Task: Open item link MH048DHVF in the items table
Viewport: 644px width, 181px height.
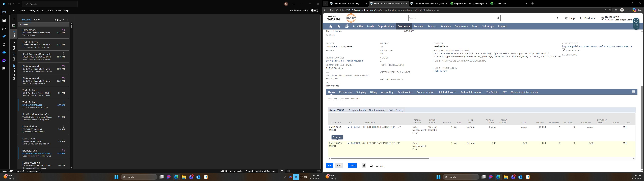Action: pos(354,127)
